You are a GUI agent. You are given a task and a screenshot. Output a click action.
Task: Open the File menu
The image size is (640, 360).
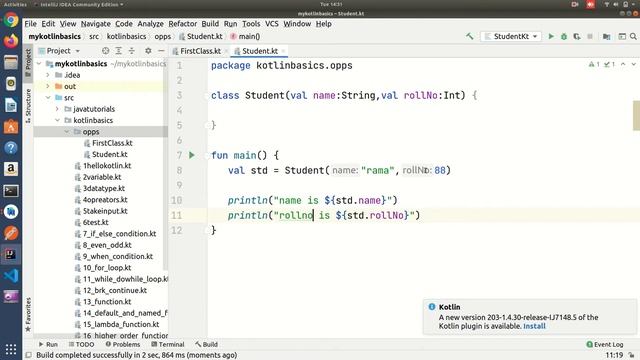click(30, 24)
